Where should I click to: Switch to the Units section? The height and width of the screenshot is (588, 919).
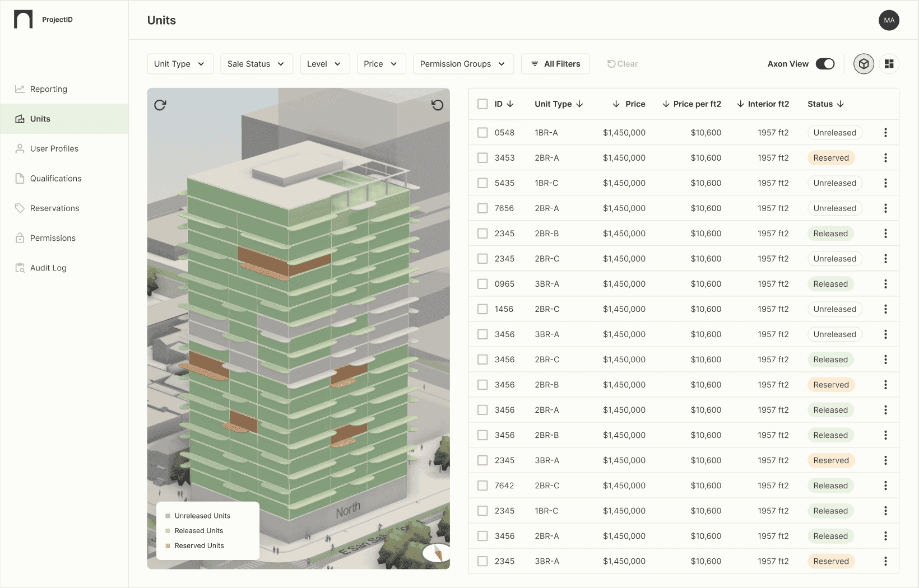(40, 118)
